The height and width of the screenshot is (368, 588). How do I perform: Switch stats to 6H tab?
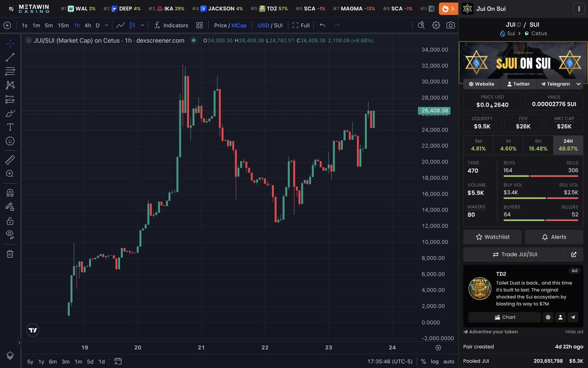[538, 145]
